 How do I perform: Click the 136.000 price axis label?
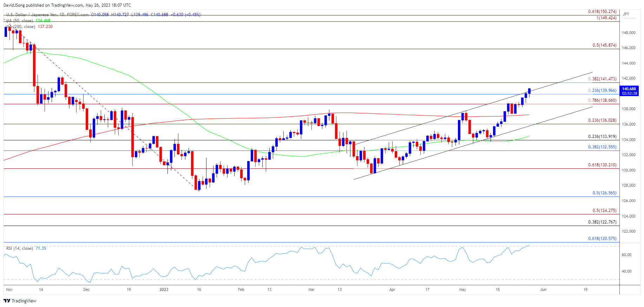[x=629, y=124]
